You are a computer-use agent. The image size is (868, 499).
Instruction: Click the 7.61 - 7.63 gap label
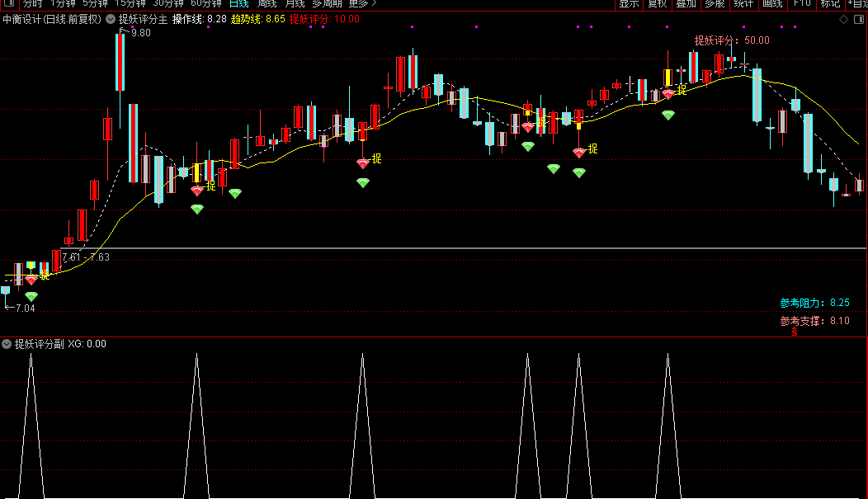point(86,257)
